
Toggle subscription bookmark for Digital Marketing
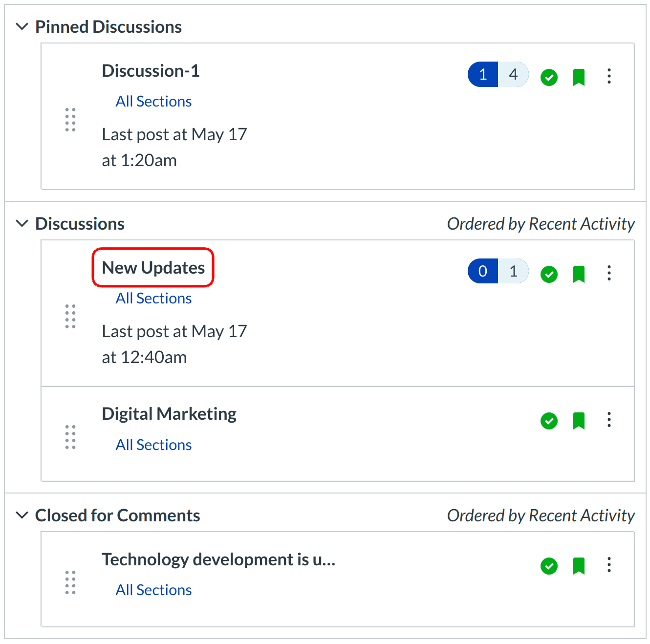[579, 421]
